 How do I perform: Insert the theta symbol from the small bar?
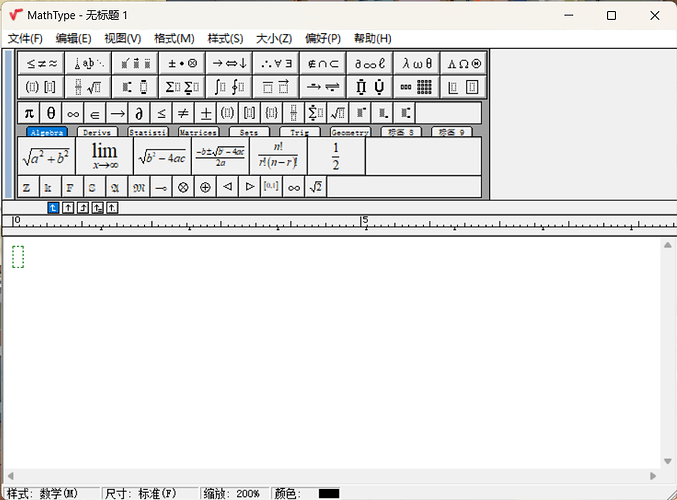point(51,114)
